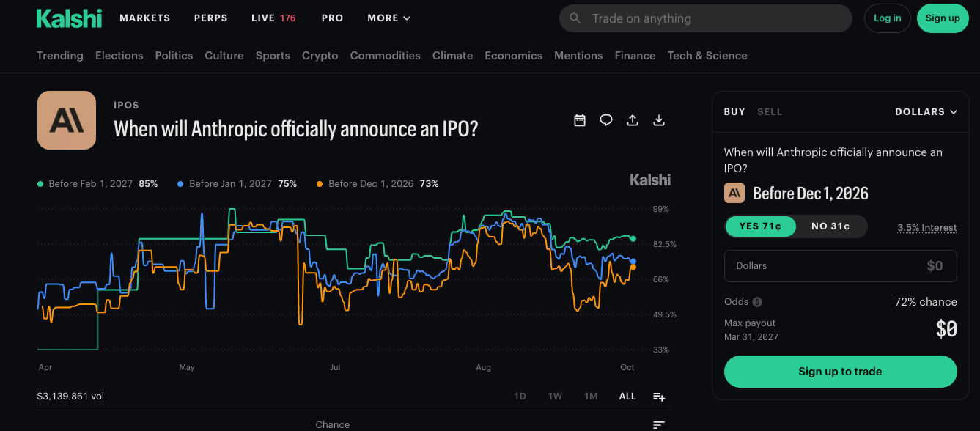This screenshot has width=980, height=431.
Task: Toggle the green Before Feb 1, 2027 legend
Action: pyautogui.click(x=97, y=184)
